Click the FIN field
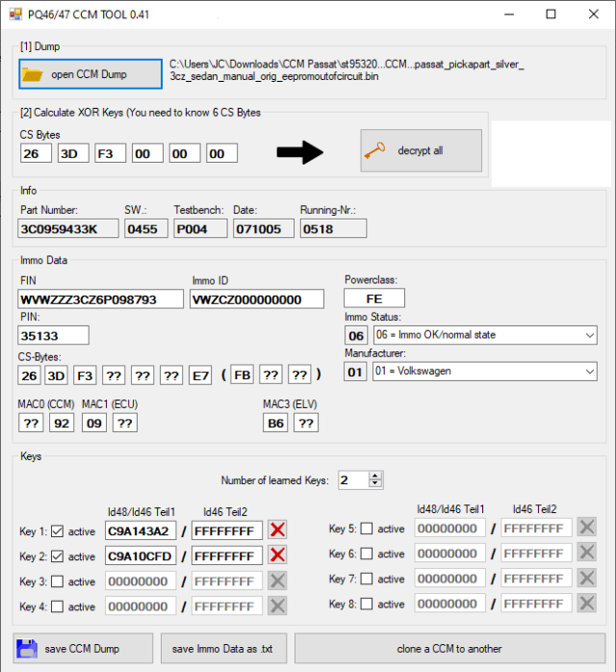 [101, 299]
